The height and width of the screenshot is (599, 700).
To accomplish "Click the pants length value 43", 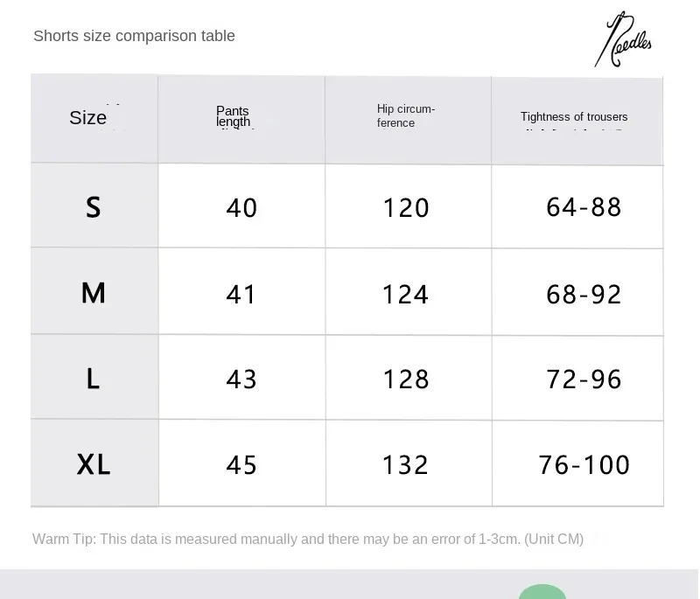I will pos(241,380).
